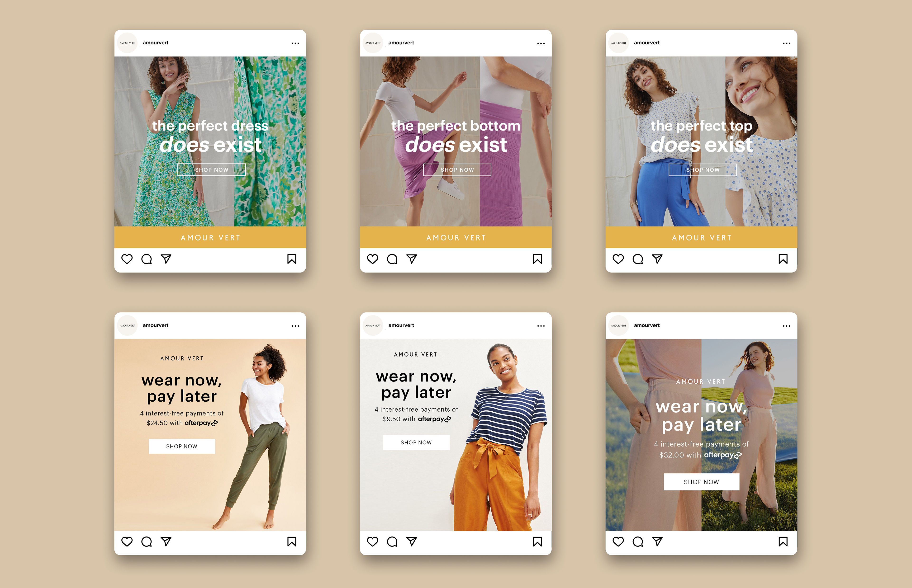Screen dimensions: 912x588
Task: Share the floral top post via send icon
Action: [657, 259]
